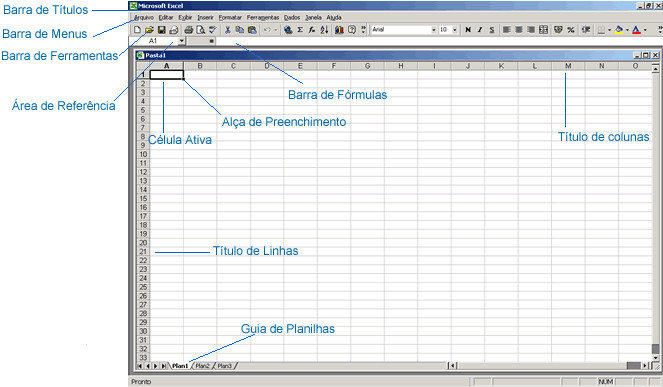Screen dimensions: 663x387
Task: Toggle underline formatting (S button)
Action: [x=492, y=30]
